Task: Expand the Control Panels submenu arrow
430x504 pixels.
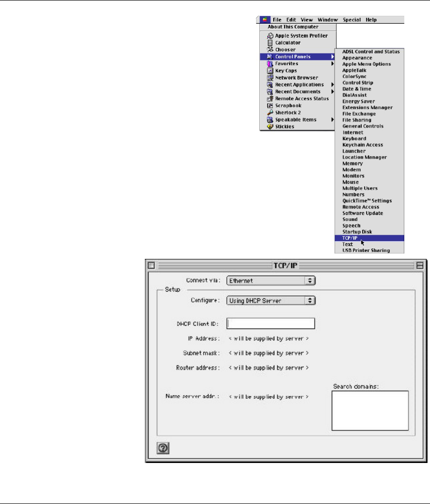Action: click(x=333, y=56)
